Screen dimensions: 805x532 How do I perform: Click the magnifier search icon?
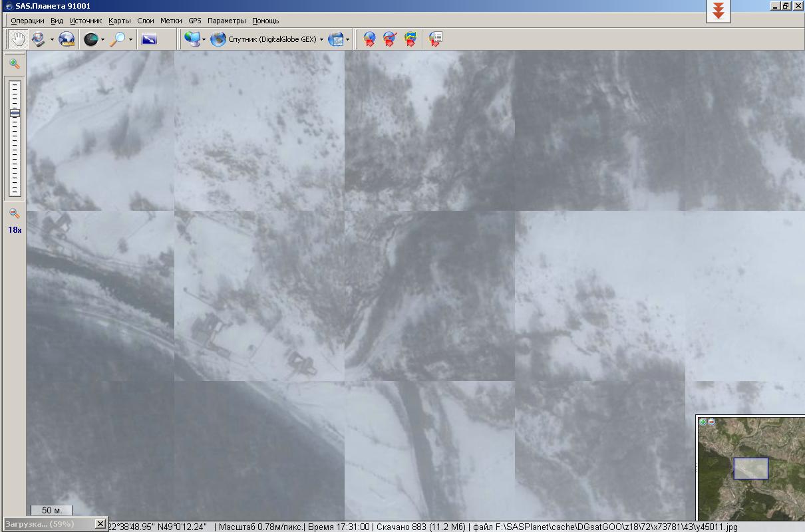pyautogui.click(x=116, y=39)
